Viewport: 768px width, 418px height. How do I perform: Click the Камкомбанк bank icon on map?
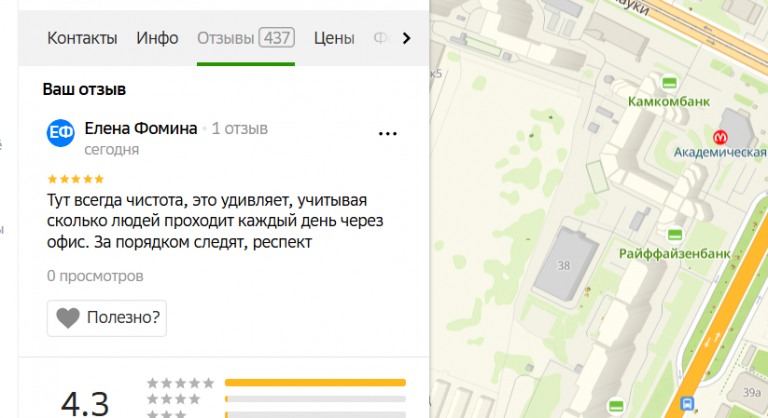[670, 83]
